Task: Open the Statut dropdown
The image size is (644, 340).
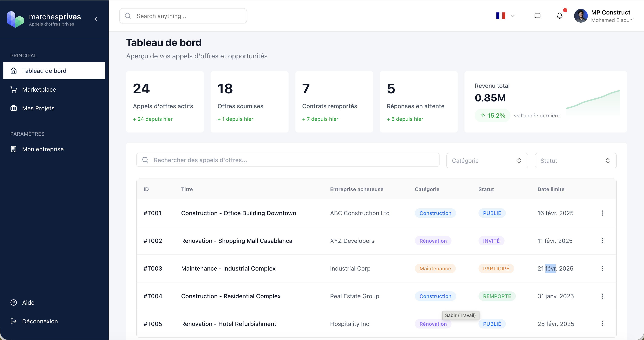Action: click(x=575, y=160)
